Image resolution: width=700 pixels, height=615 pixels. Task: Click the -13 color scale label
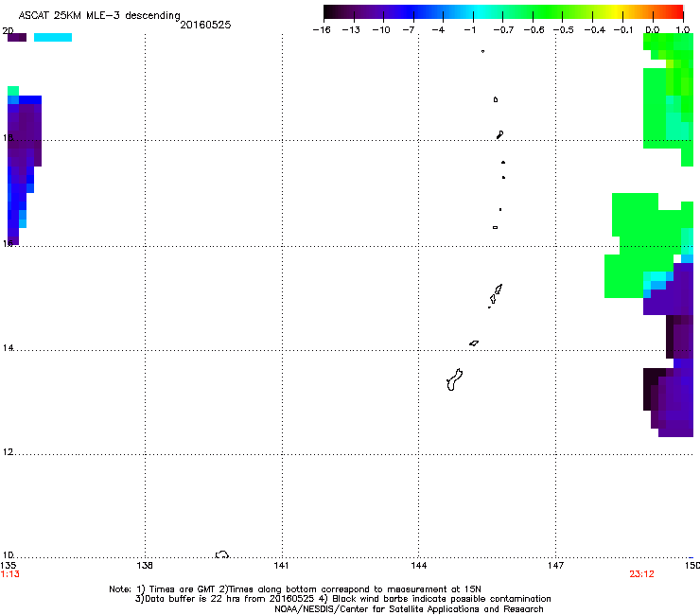click(351, 30)
